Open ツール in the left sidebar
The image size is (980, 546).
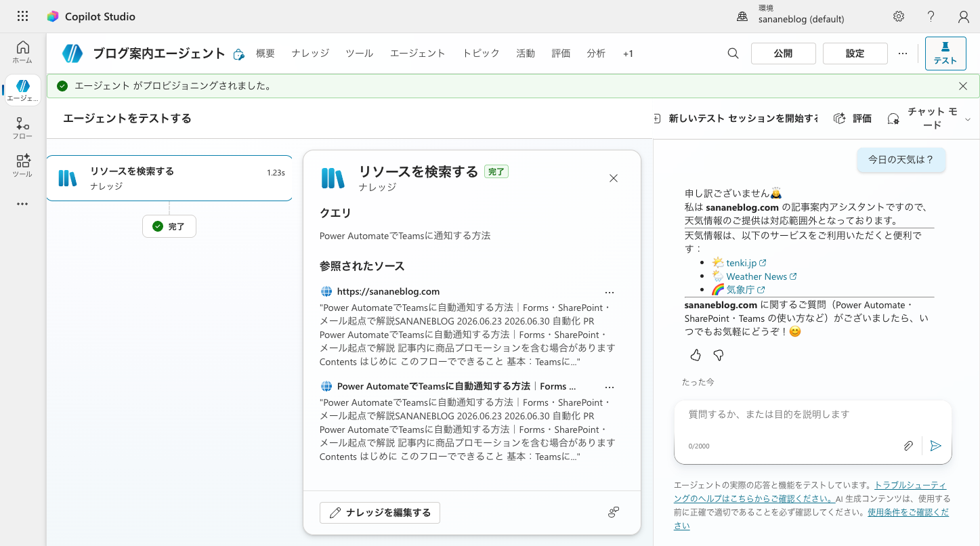pos(22,166)
